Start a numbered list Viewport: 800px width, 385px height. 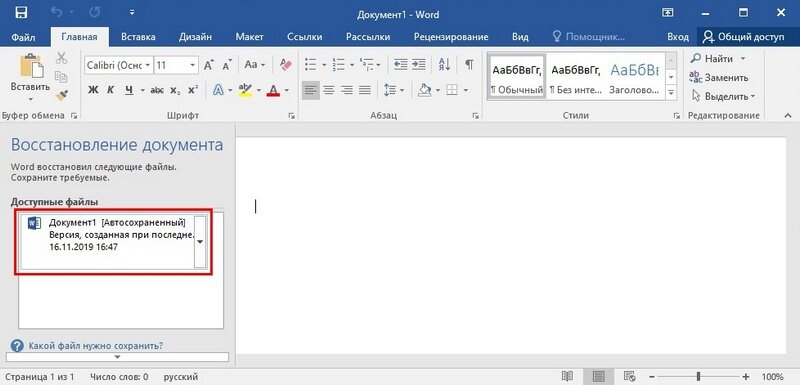[x=338, y=65]
